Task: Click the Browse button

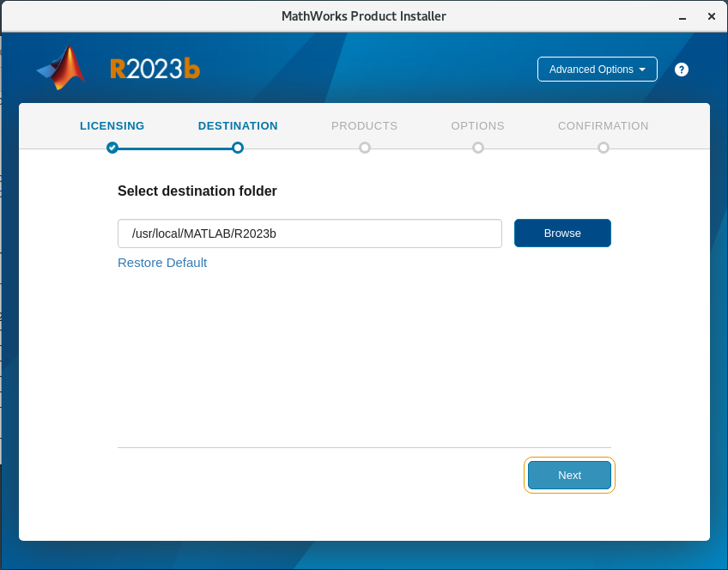Action: [562, 233]
